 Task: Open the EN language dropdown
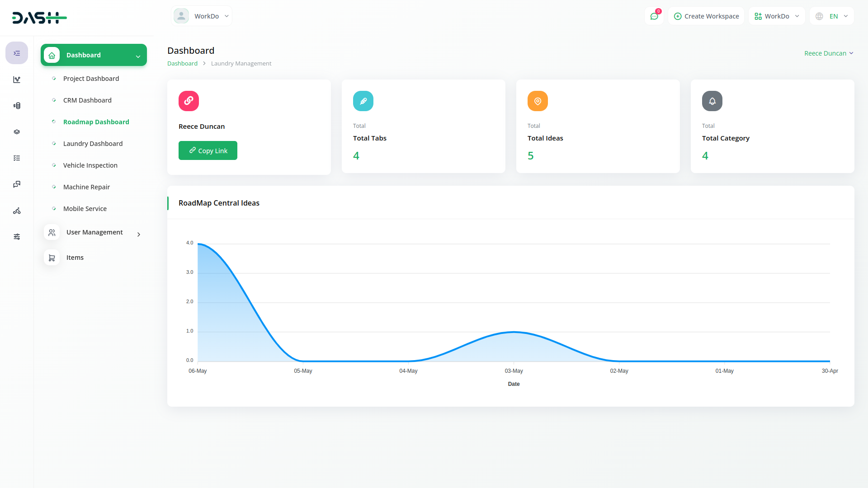click(x=832, y=16)
